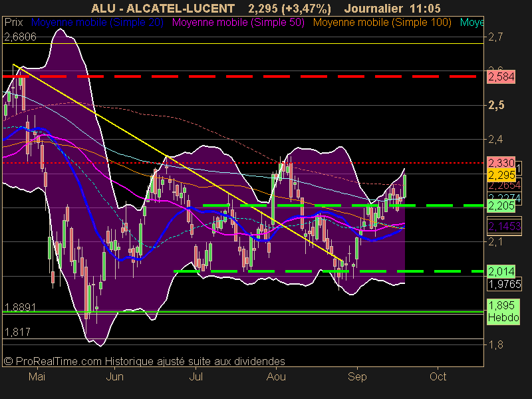
Task: Click the Journalier timeframe label
Action: [374, 8]
